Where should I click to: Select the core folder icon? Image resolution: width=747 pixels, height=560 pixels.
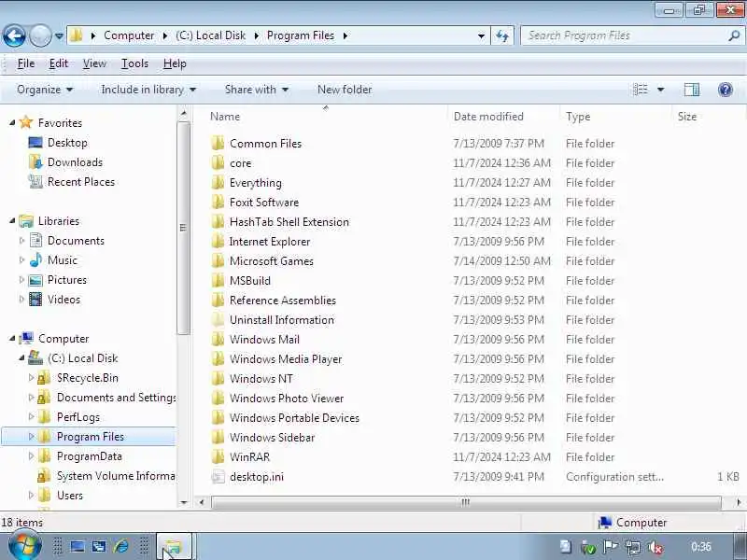[218, 162]
